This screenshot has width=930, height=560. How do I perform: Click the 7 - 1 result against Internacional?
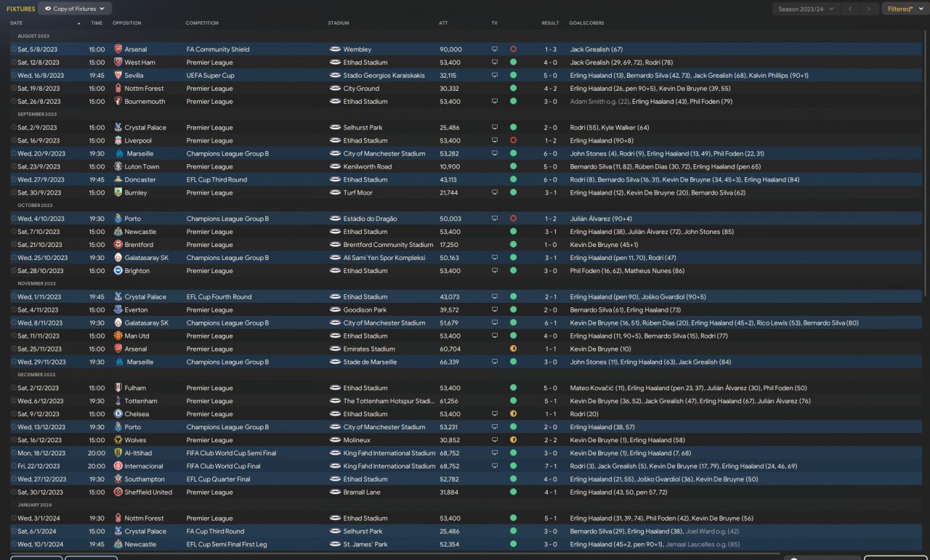pyautogui.click(x=550, y=466)
